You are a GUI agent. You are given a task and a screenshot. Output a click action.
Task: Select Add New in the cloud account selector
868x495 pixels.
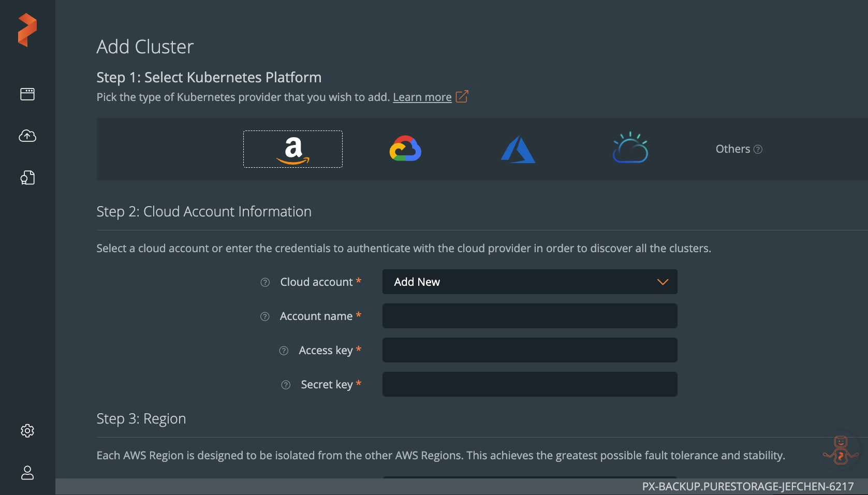(417, 282)
